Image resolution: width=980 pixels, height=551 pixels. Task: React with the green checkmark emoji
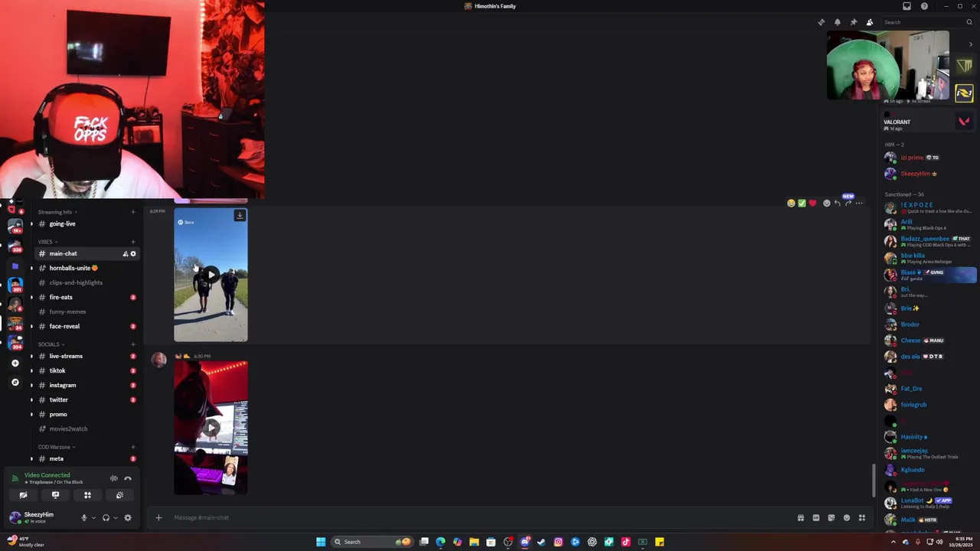coord(802,203)
